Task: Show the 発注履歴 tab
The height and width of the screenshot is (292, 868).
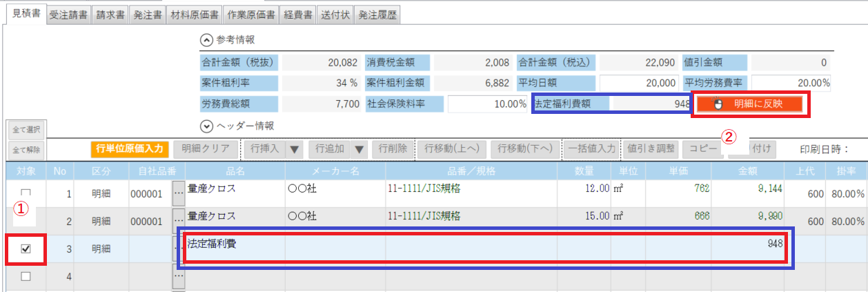Action: [377, 17]
